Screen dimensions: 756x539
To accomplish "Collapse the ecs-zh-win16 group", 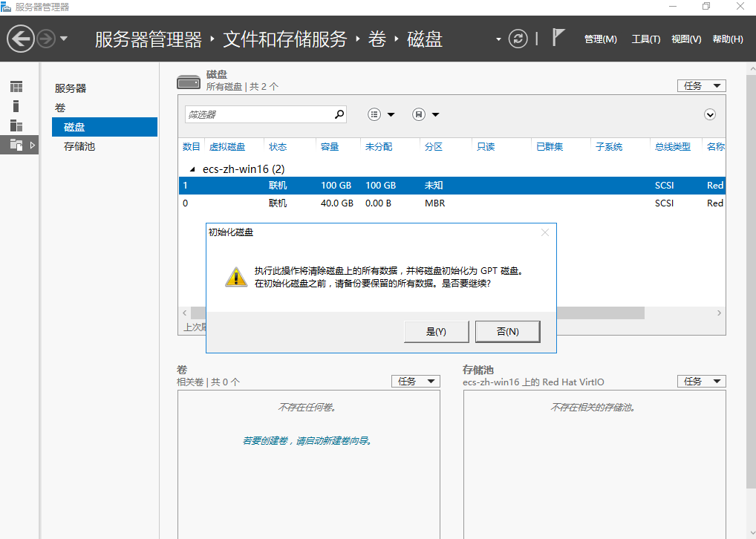I will (x=194, y=169).
